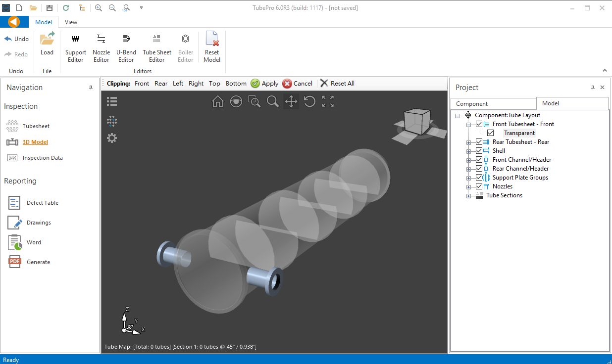
Task: Open the Tube Sheet Editor
Action: pos(156,48)
